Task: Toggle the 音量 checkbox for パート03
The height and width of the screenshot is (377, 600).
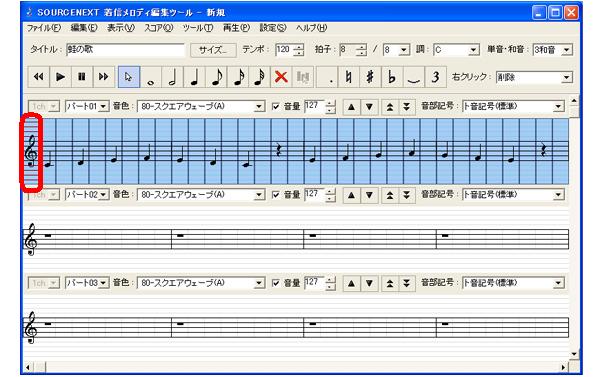Action: [276, 283]
